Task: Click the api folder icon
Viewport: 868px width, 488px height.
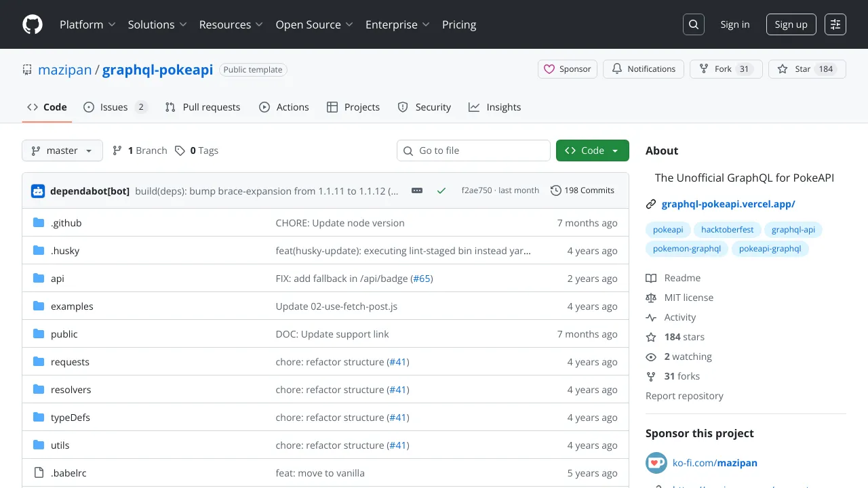Action: tap(39, 279)
